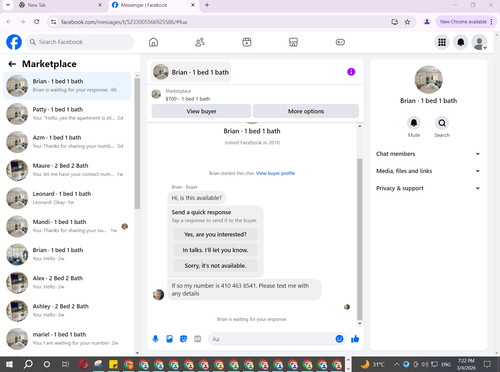Expand the Privacy & support section
The width and height of the screenshot is (500, 372).
428,188
